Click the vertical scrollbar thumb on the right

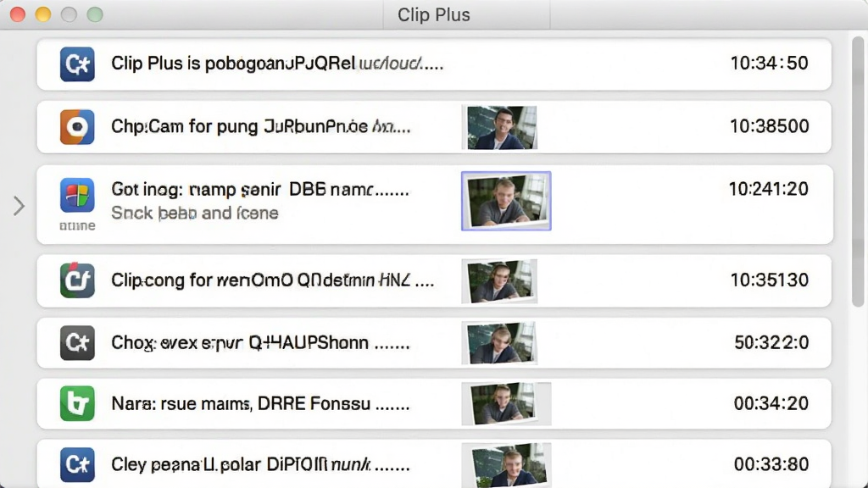point(858,171)
